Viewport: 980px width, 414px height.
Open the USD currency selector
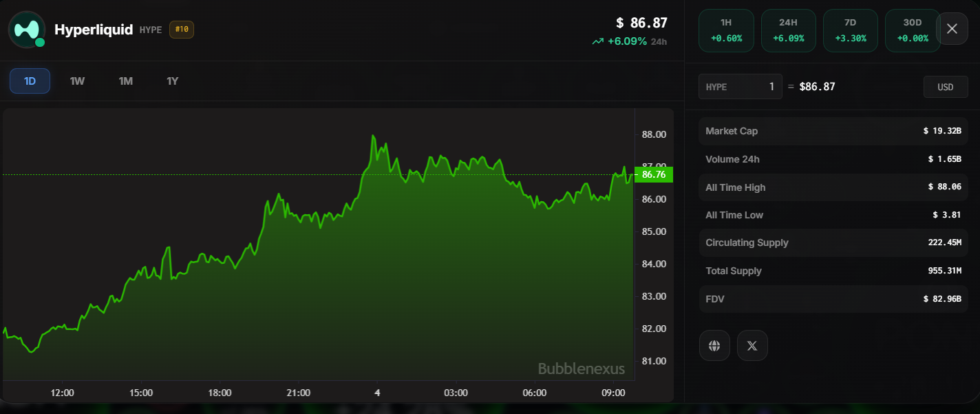coord(946,87)
